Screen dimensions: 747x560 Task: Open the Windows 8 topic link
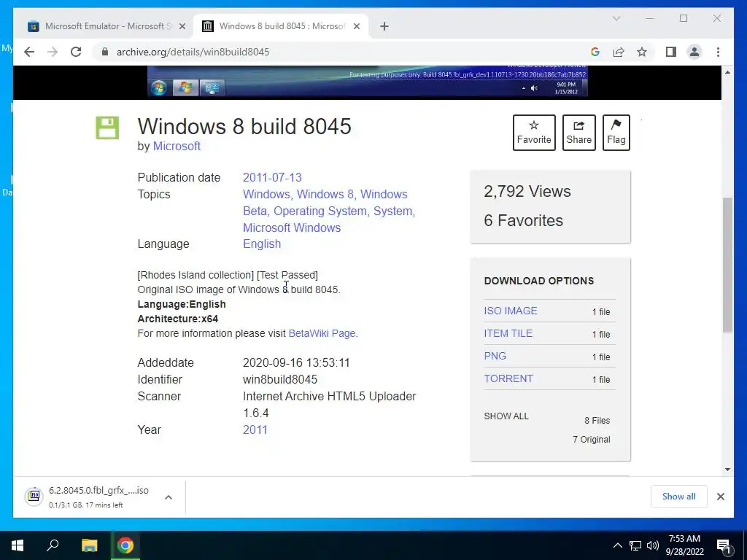(326, 194)
